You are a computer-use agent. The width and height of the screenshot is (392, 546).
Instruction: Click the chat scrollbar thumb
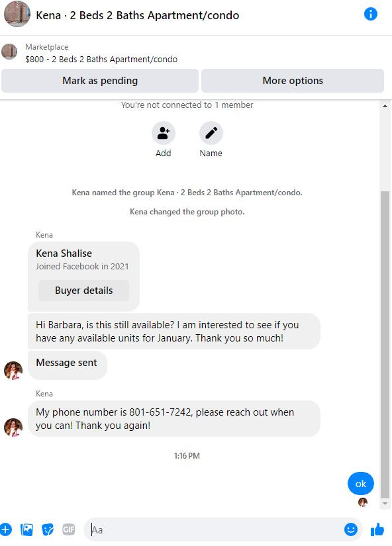pyautogui.click(x=385, y=344)
